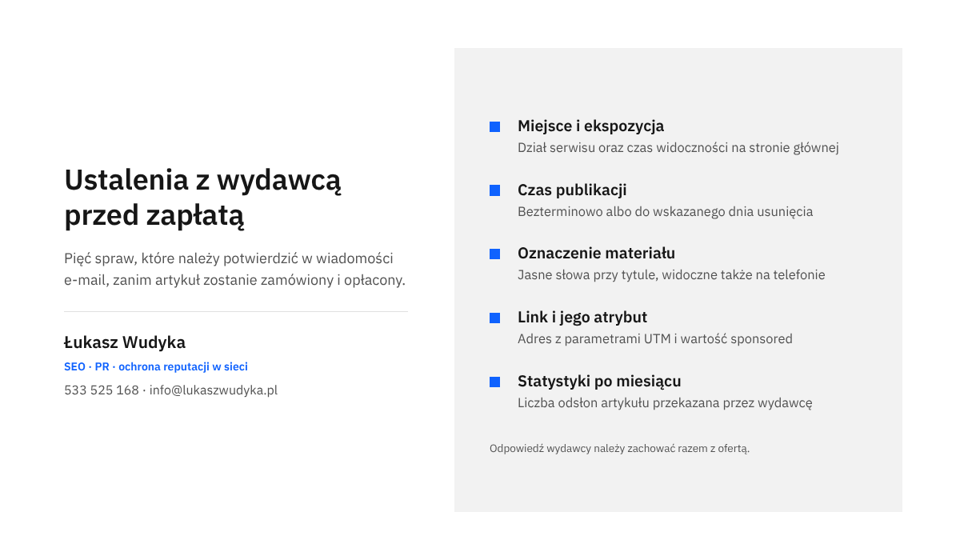Image resolution: width=960 pixels, height=560 pixels.
Task: Click the footnote "Odpowiedź wydawcy należy zachować"
Action: click(619, 449)
